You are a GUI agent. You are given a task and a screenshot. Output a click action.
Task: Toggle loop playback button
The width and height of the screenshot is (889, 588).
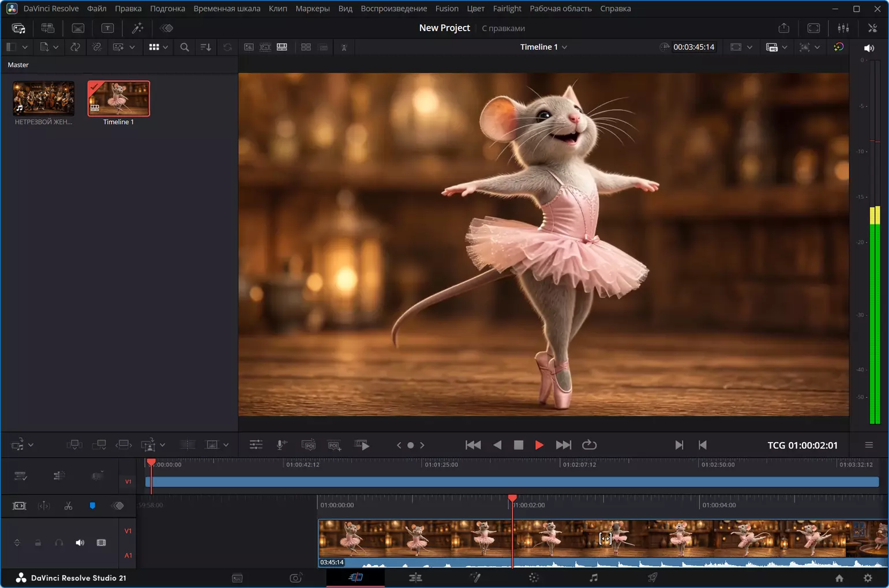pyautogui.click(x=589, y=445)
